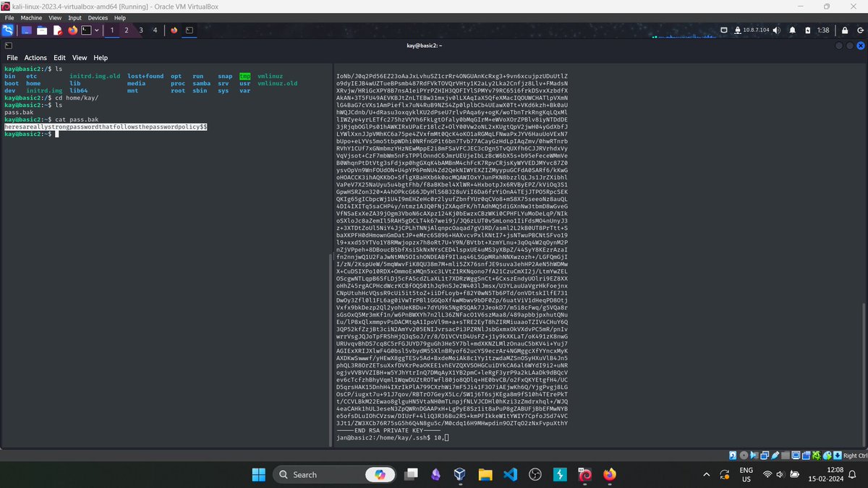Open terminal File menu
Image resolution: width=868 pixels, height=488 pixels.
tap(12, 58)
